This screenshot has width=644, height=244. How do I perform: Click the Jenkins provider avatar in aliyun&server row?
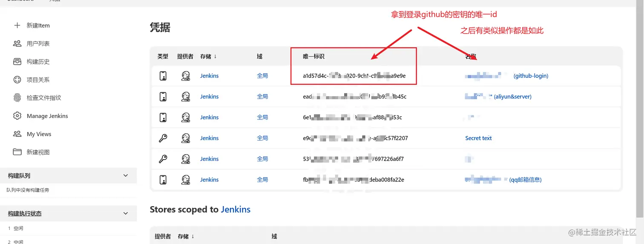(185, 97)
